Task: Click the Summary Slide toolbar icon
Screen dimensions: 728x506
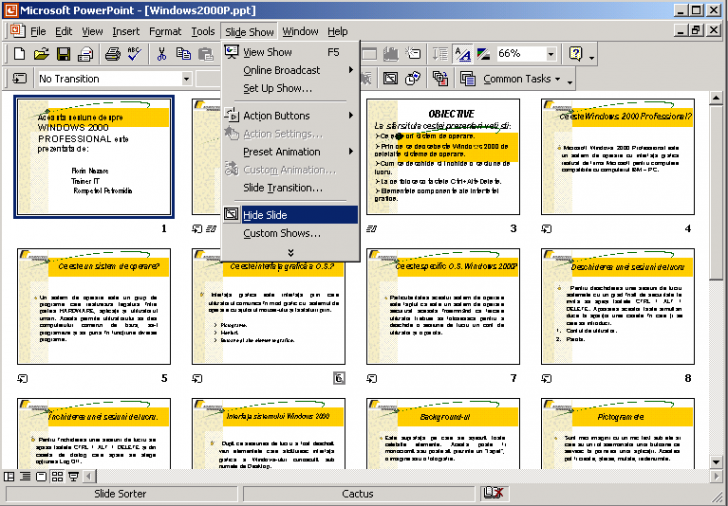Action: (x=440, y=78)
